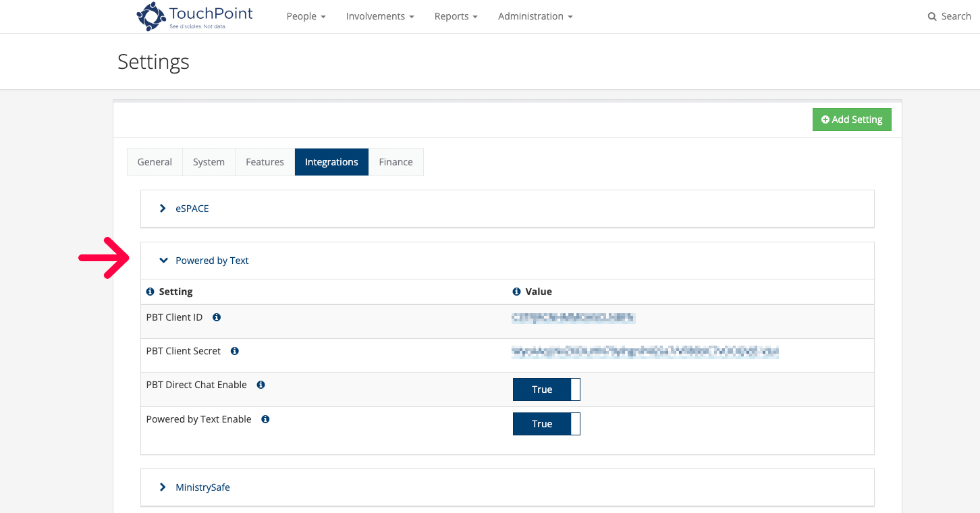Collapse the Powered by Text section

click(x=211, y=260)
